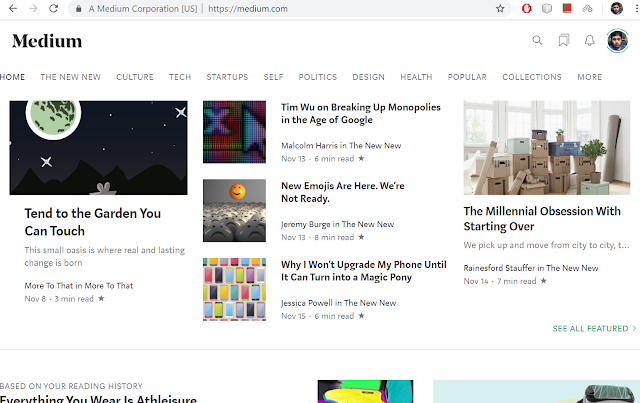Image resolution: width=640 pixels, height=403 pixels.
Task: Click "We pick up and move" subtitle
Action: 546,245
